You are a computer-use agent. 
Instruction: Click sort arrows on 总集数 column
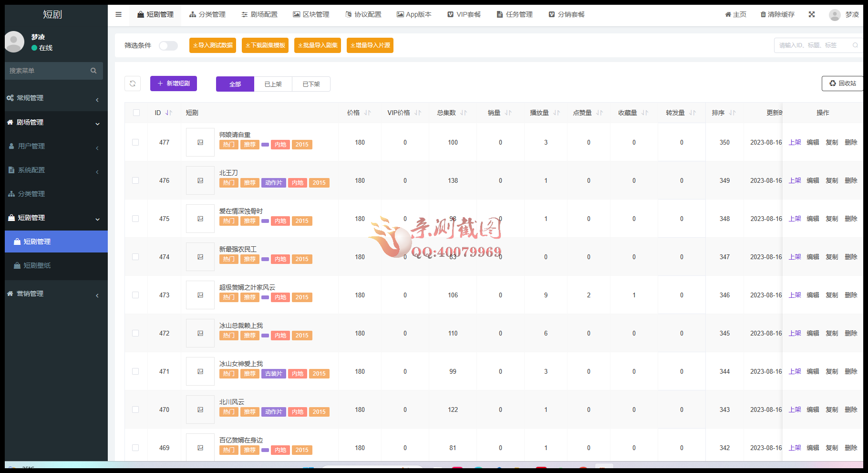pyautogui.click(x=464, y=113)
